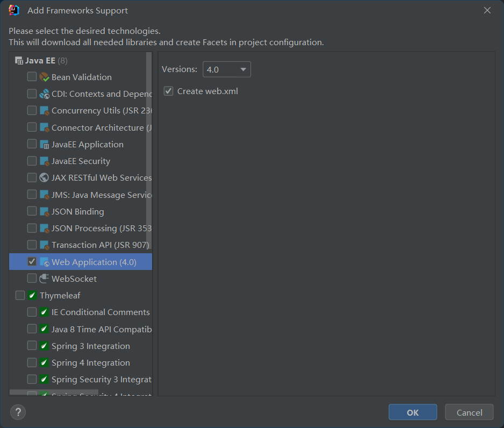Click the Spring 3 Integration leaf icon
Image resolution: width=504 pixels, height=428 pixels.
[x=45, y=346]
